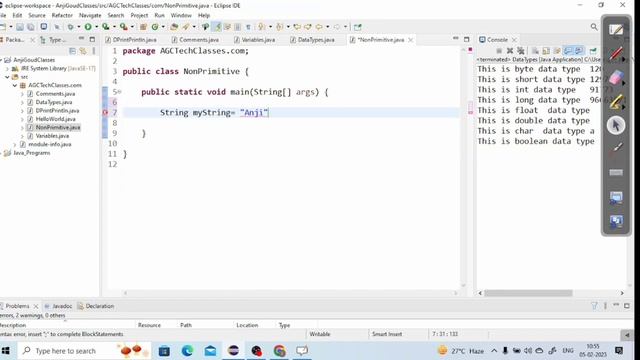Switch to the Variables.java editor tab

point(255,40)
